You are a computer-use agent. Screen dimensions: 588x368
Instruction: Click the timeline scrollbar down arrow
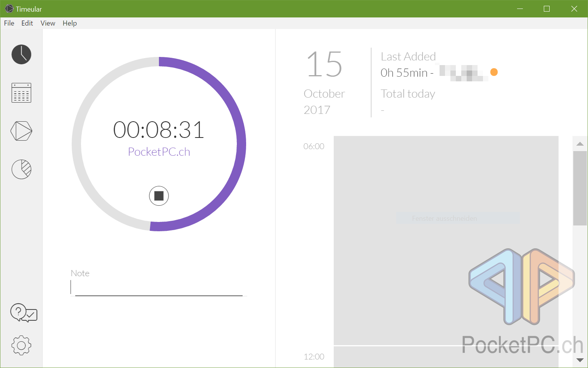click(x=580, y=360)
